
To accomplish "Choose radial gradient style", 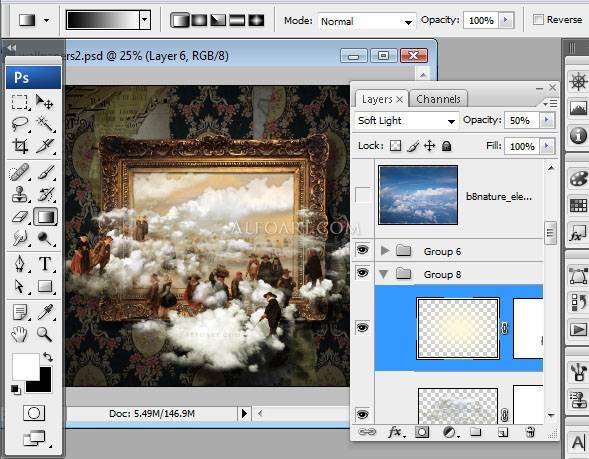I will pyautogui.click(x=199, y=20).
